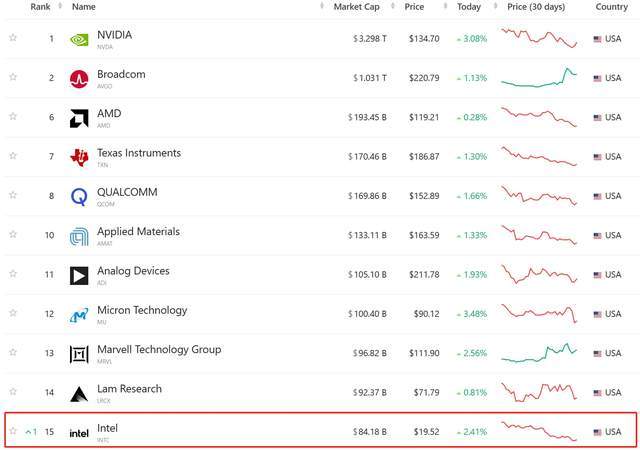Click the Broadcom red logo
640x450 pixels.
coord(79,79)
